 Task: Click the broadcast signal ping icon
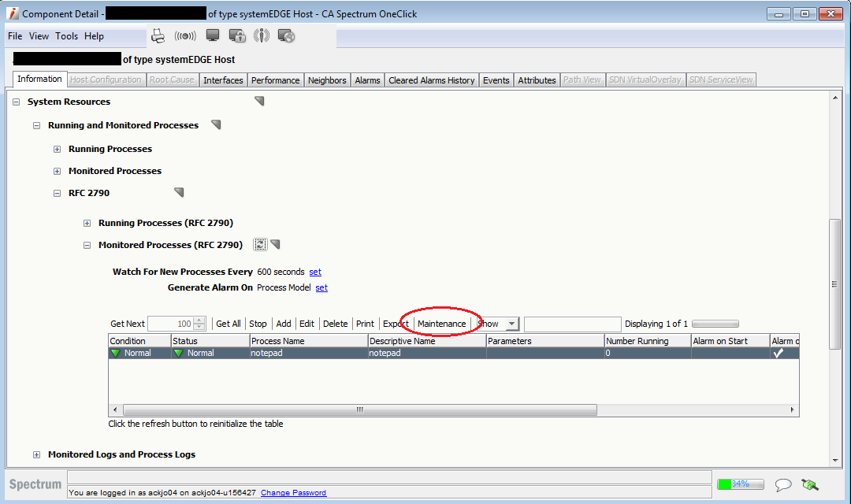pos(185,35)
